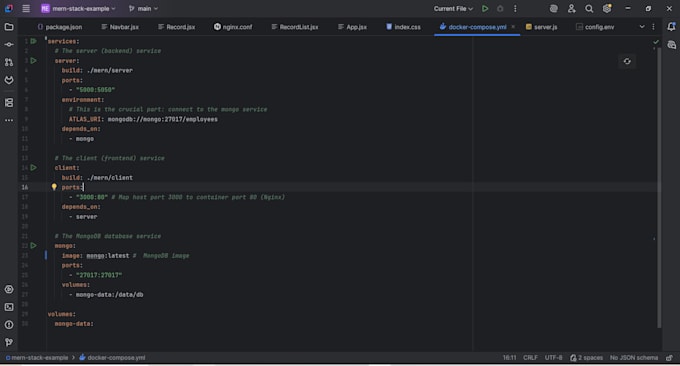Open the AI Assistant icon in title bar
Screen dimensions: 680x366
[x=553, y=9]
